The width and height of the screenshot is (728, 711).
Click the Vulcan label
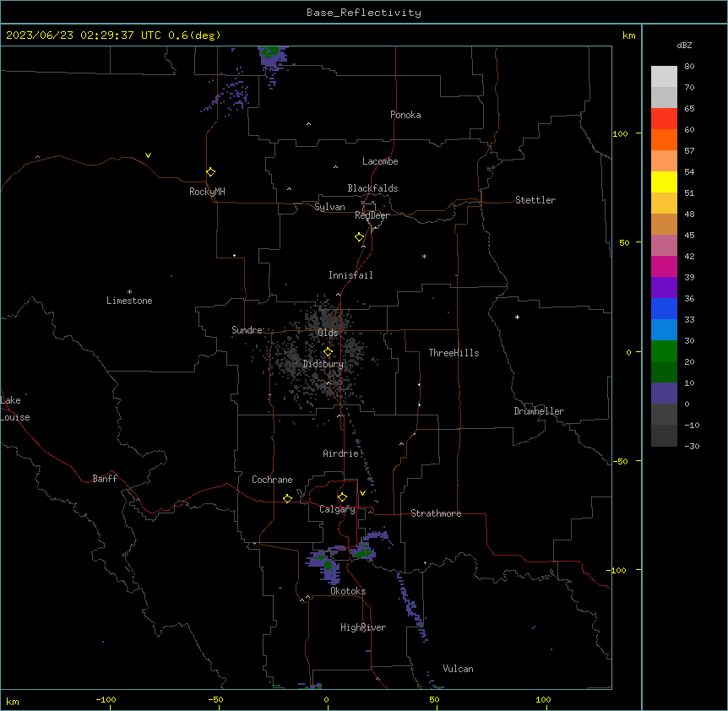click(459, 669)
